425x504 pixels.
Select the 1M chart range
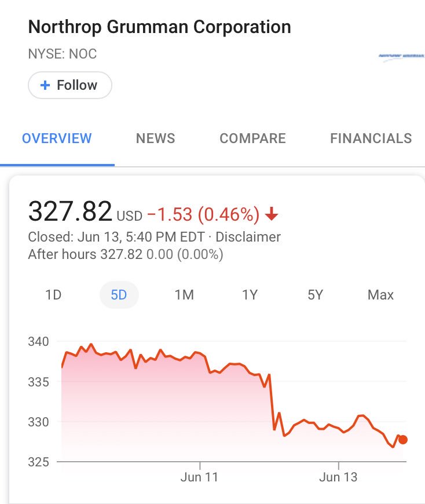[x=184, y=295]
